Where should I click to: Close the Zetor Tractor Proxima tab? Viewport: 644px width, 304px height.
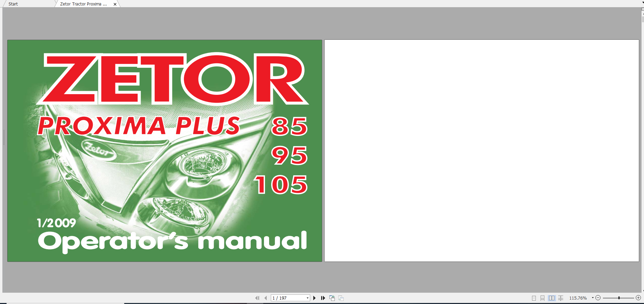click(x=115, y=4)
